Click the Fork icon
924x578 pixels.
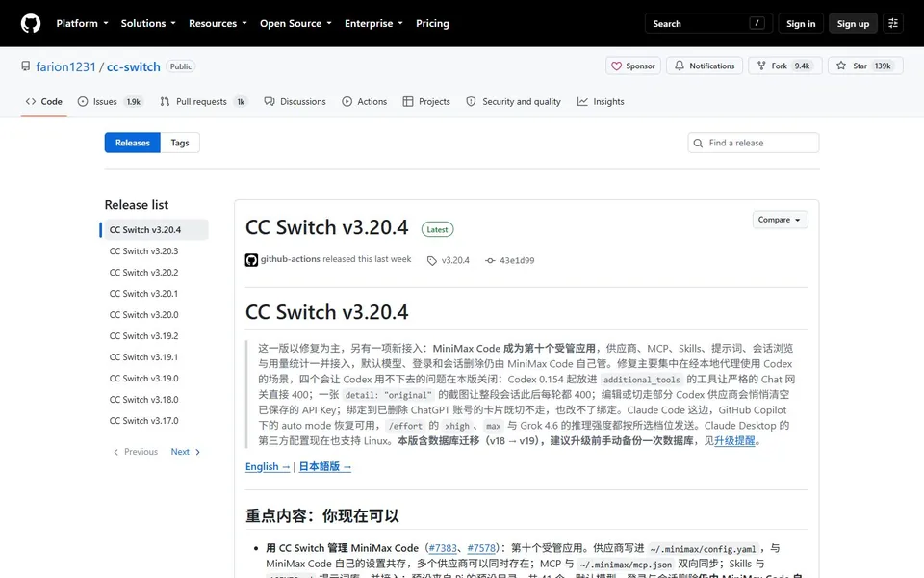(x=761, y=66)
